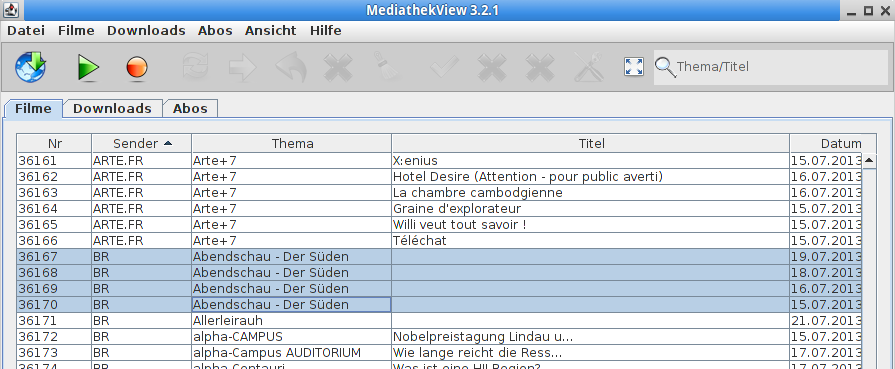The height and width of the screenshot is (369, 895).
Task: Click the scrollbar up arrow in table
Action: [869, 161]
